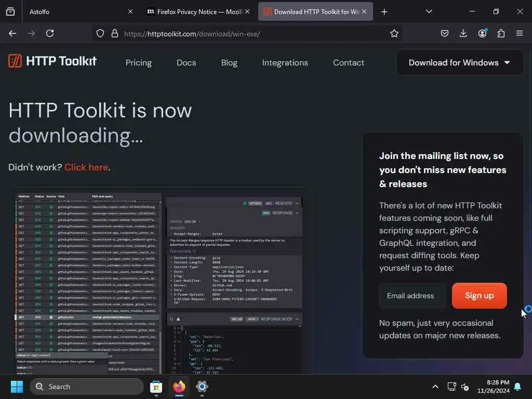The height and width of the screenshot is (399, 532).
Task: Close the Firefox Privacy Notice tab
Action: click(x=247, y=11)
